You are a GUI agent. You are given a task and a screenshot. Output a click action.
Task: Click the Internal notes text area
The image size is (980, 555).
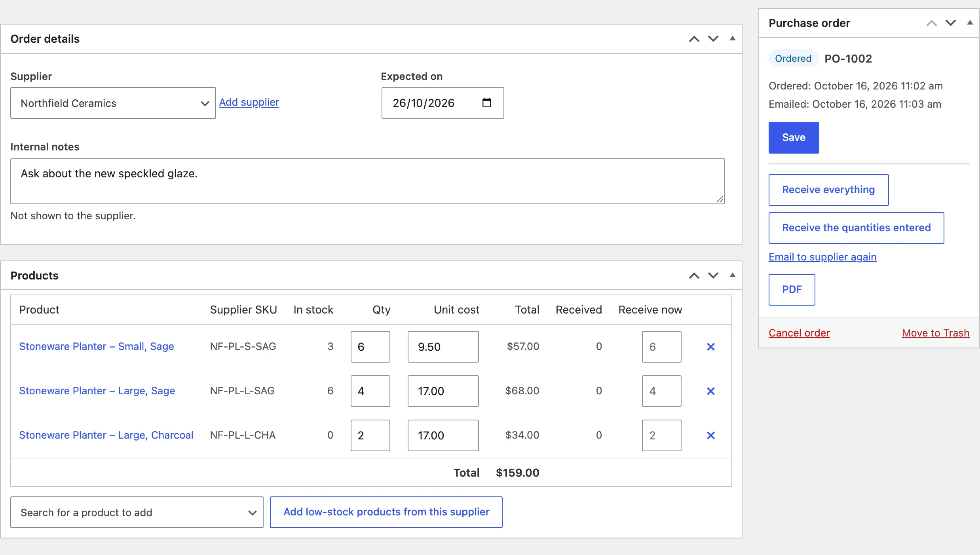(x=368, y=181)
